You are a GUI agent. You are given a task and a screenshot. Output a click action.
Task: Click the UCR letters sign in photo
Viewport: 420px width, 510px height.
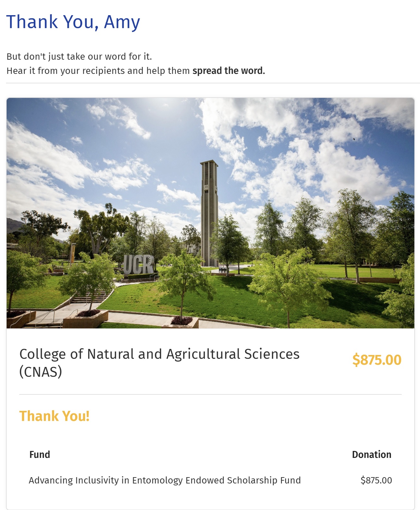point(139,265)
